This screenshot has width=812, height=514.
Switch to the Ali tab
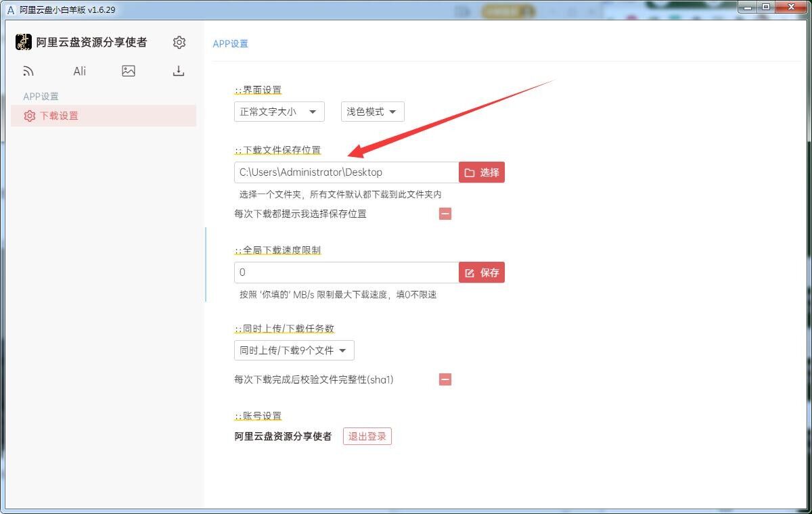click(80, 71)
